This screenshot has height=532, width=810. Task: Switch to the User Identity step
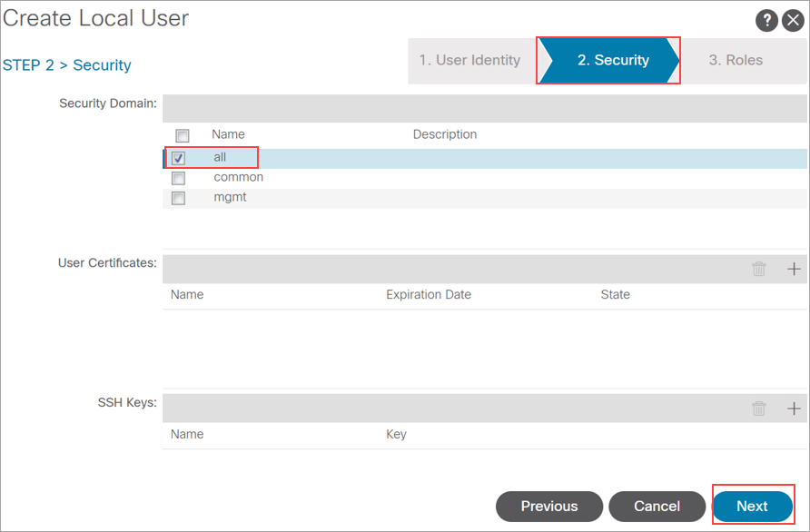(469, 60)
